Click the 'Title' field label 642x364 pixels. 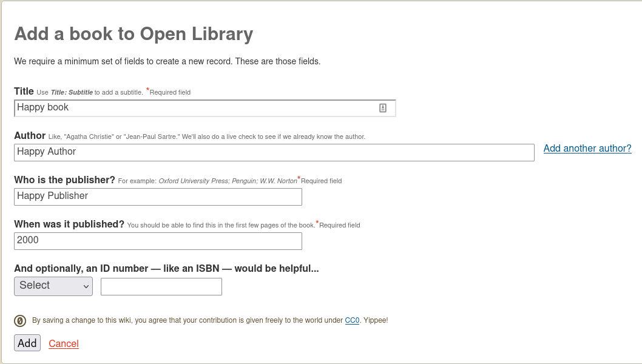pos(24,91)
